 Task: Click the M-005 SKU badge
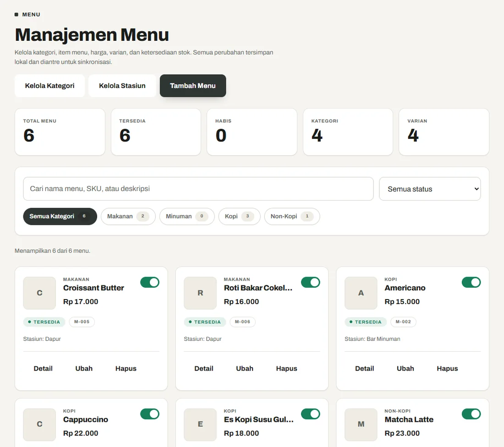(x=82, y=322)
